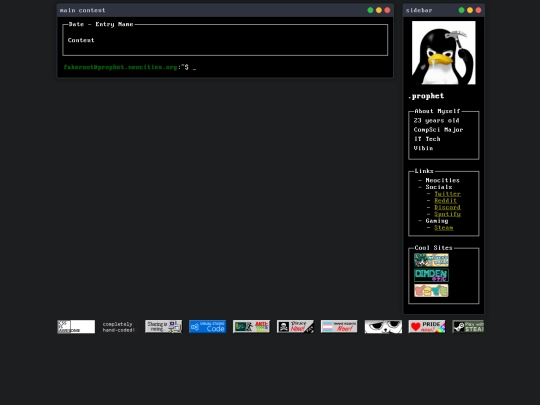Open the Twitter link
The height and width of the screenshot is (405, 540).
pos(447,194)
